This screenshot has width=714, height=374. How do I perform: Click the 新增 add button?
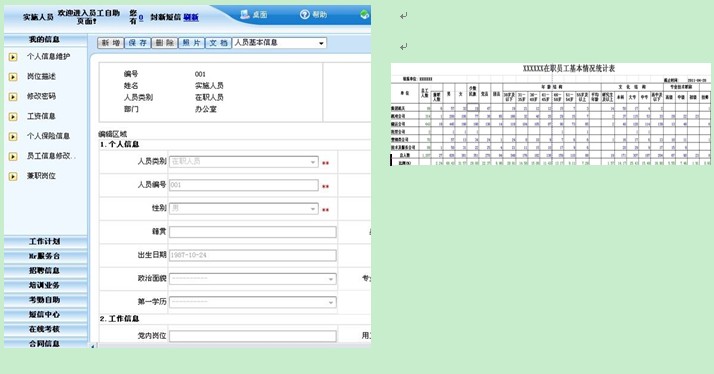click(111, 43)
